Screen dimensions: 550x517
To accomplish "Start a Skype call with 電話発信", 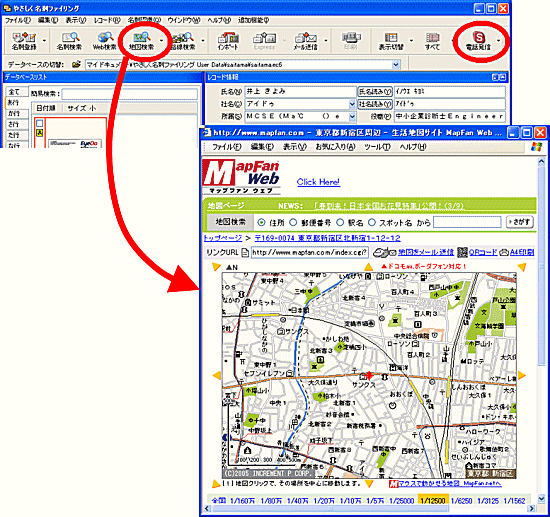I will click(x=478, y=41).
